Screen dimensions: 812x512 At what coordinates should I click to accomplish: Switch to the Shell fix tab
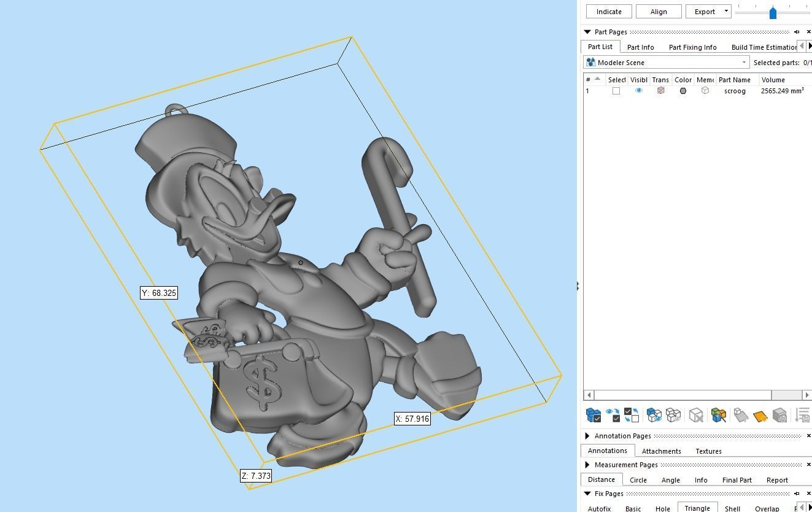(x=732, y=508)
